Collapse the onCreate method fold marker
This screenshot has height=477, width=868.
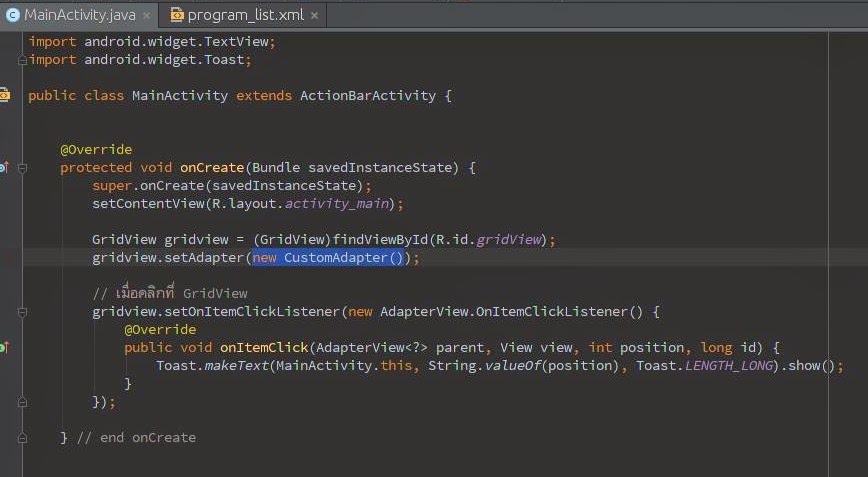(22, 168)
